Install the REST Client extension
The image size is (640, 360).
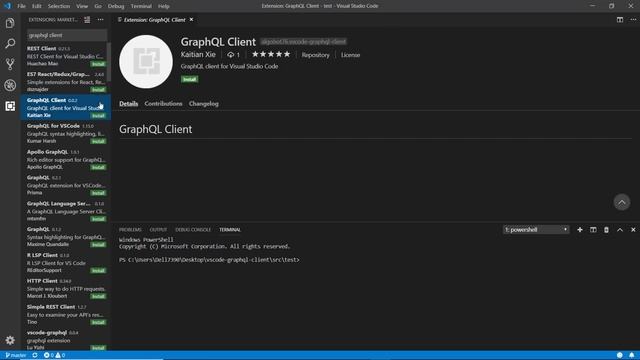click(x=98, y=64)
